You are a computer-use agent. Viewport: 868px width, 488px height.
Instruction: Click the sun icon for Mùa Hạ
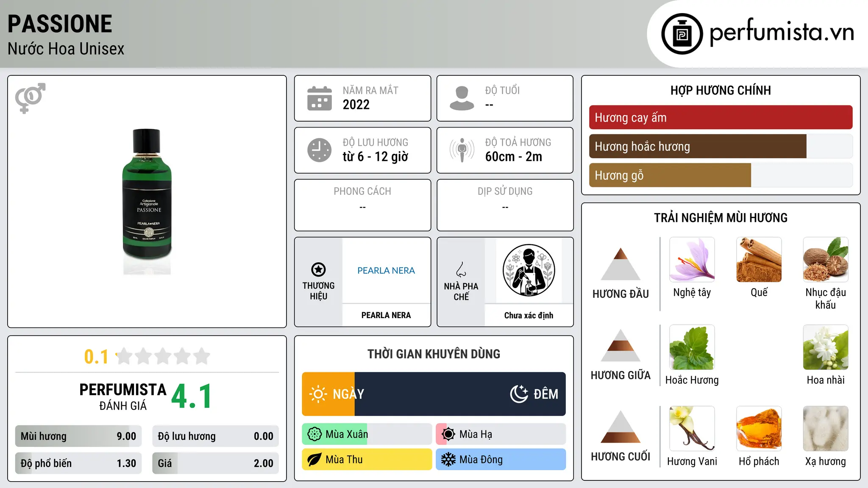[x=448, y=434]
